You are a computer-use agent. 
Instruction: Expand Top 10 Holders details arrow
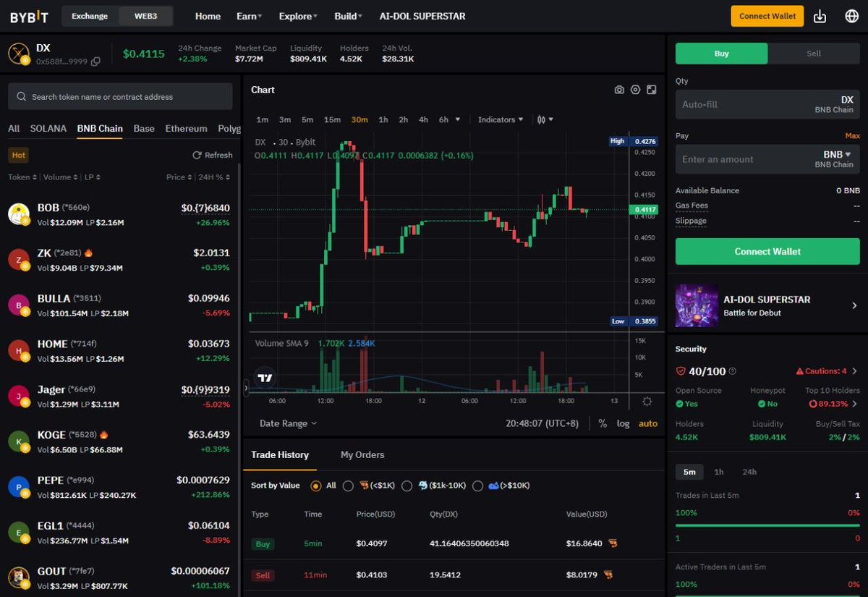pyautogui.click(x=854, y=404)
